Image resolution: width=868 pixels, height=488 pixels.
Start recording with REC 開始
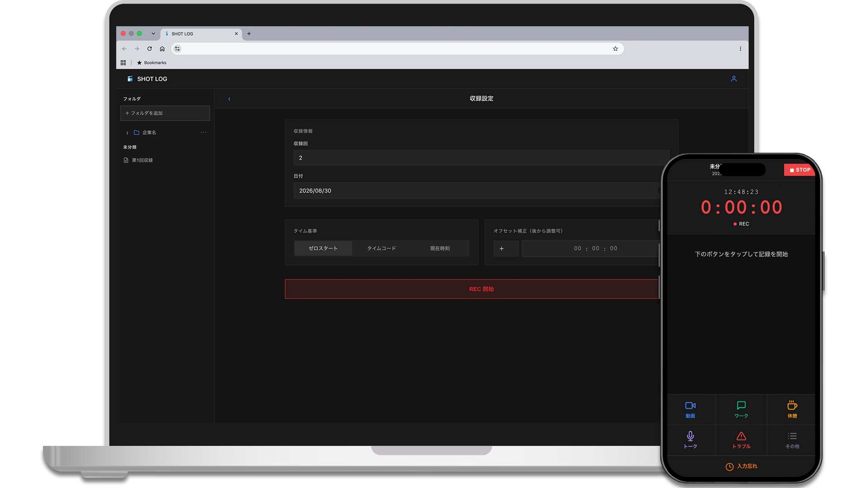[472, 289]
